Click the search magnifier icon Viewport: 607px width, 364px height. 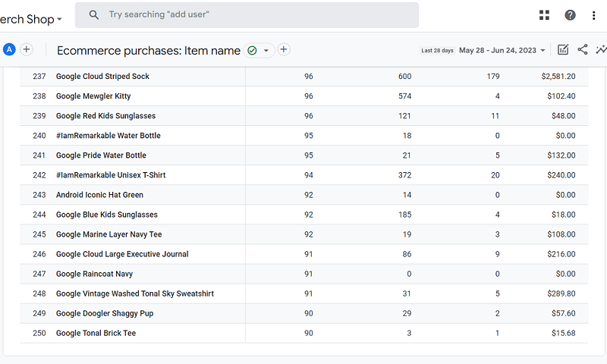93,14
